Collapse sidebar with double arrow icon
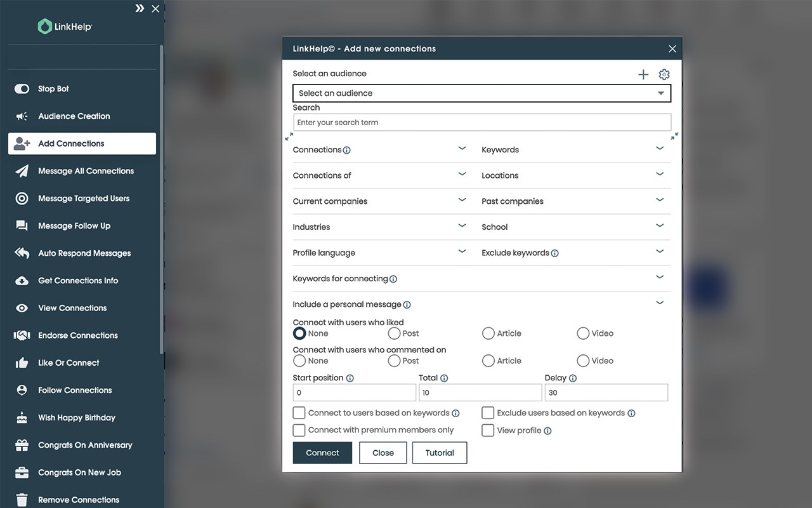812x508 pixels. [x=140, y=9]
